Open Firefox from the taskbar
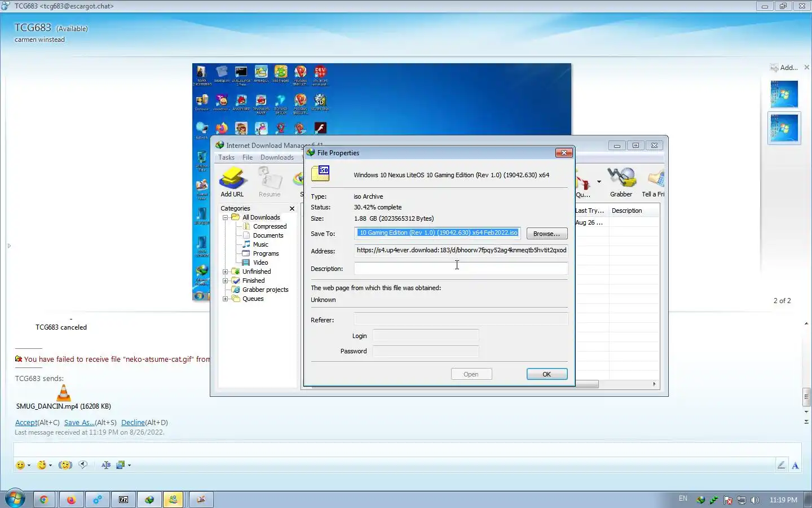The image size is (812, 508). [x=71, y=500]
